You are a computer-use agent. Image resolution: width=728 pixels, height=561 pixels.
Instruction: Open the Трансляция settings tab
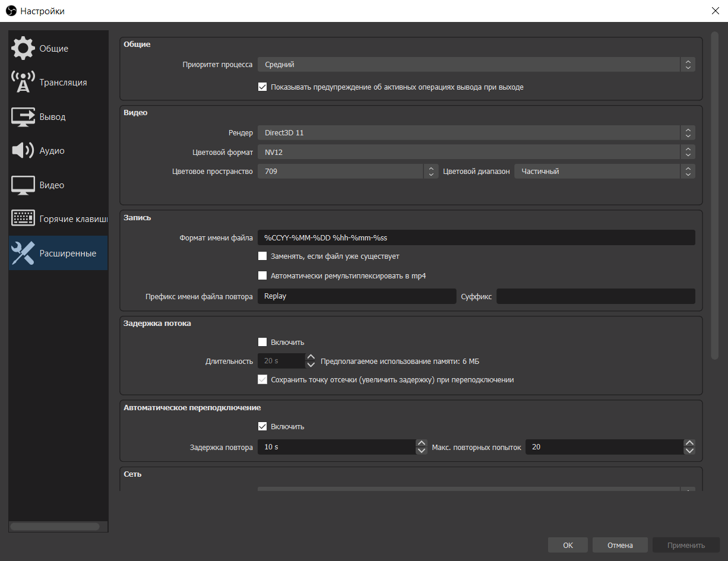[58, 83]
